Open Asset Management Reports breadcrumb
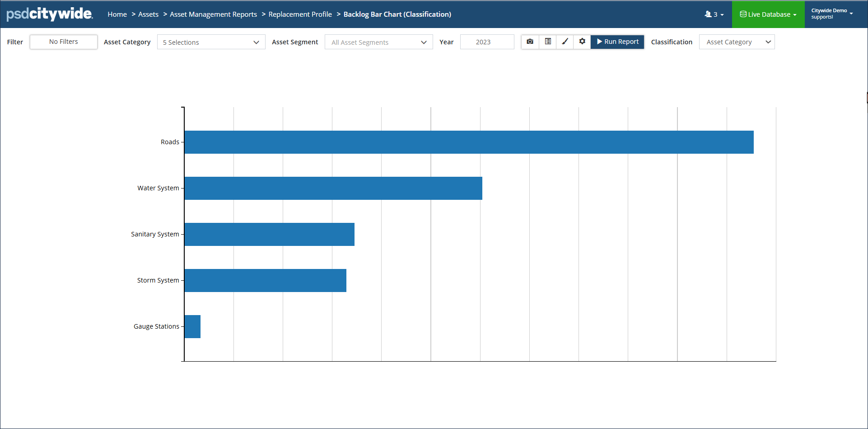 (x=213, y=14)
